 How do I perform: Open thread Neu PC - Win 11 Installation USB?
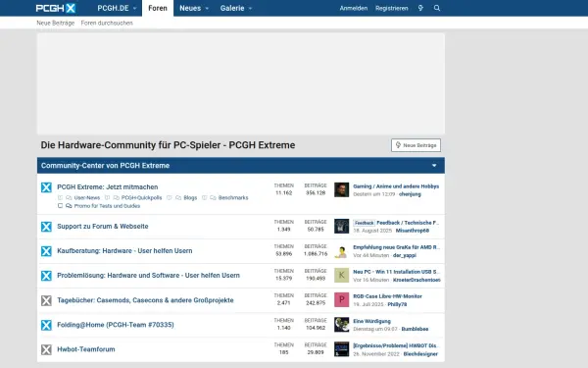(x=396, y=272)
